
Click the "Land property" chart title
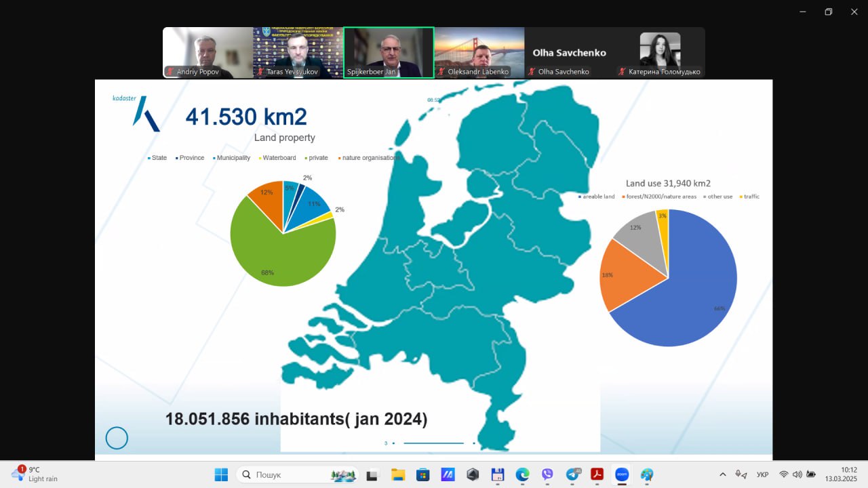pos(285,138)
